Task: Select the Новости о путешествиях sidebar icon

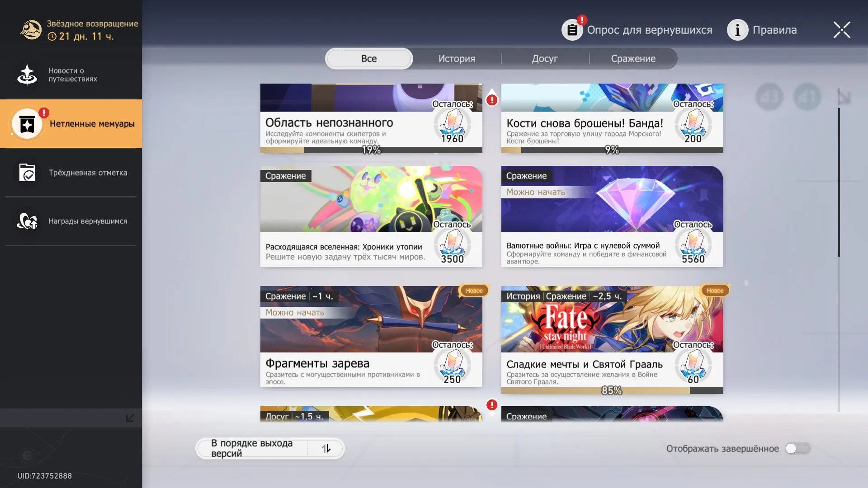Action: coord(27,75)
